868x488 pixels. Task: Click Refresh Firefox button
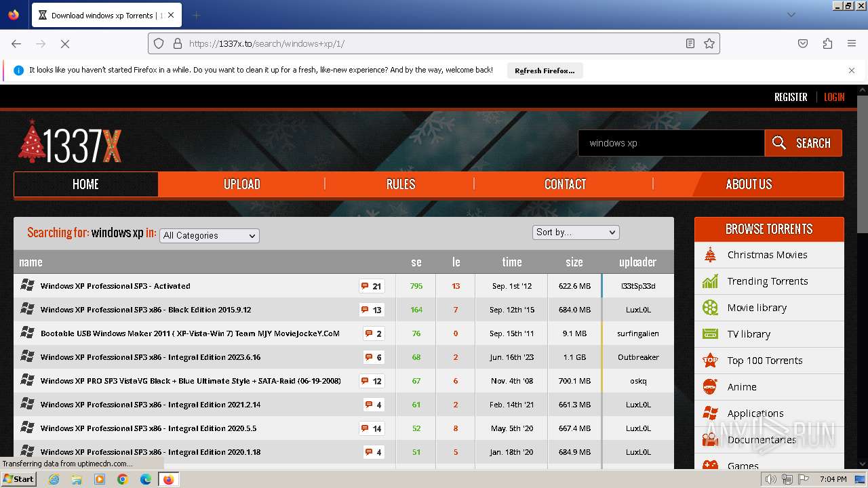[545, 70]
